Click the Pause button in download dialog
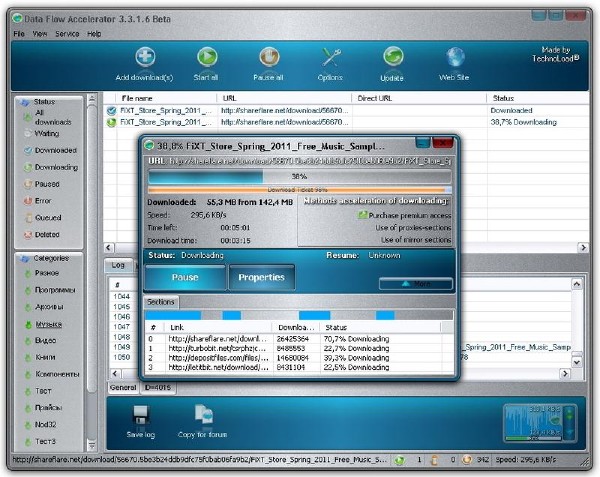The width and height of the screenshot is (600, 477). [x=185, y=277]
